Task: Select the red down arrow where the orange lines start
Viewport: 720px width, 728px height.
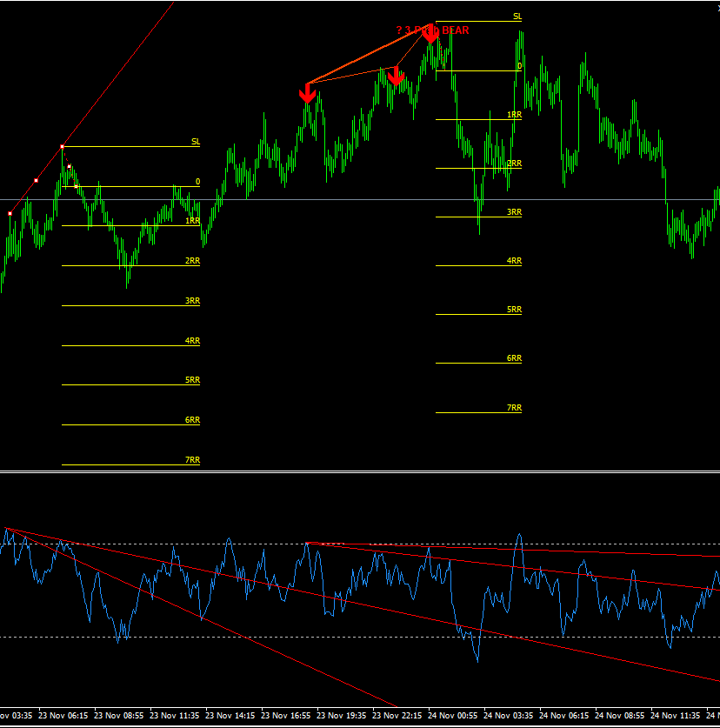Action: click(x=307, y=93)
